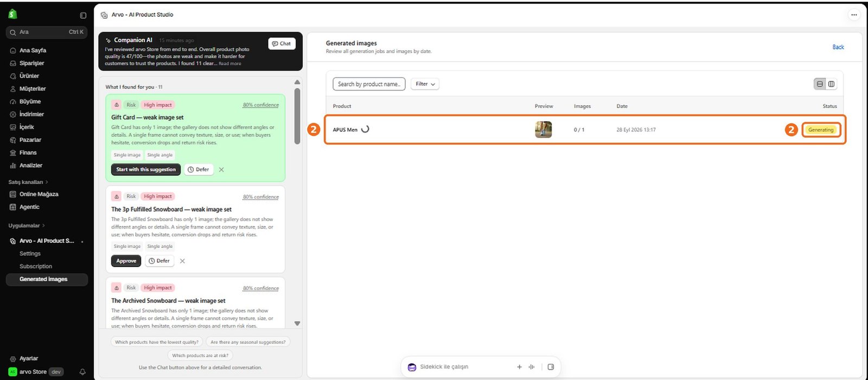This screenshot has height=380, width=868.
Task: Defer the Gift Card suggestion
Action: (x=199, y=169)
